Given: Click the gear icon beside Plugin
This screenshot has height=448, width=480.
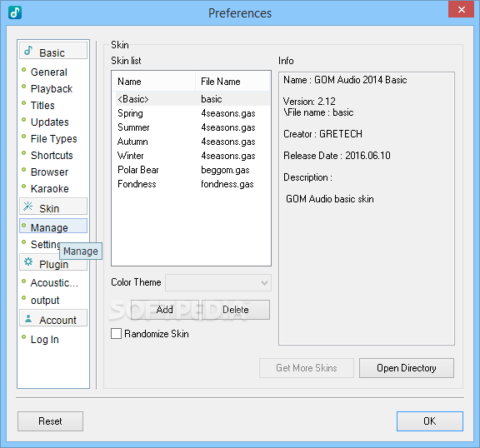Looking at the screenshot, I should click(x=28, y=261).
